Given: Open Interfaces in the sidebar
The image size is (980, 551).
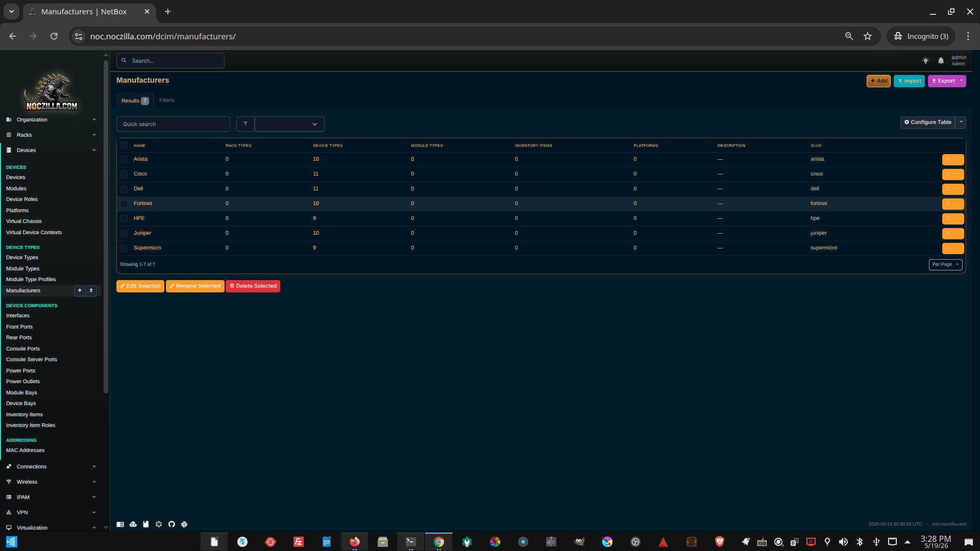Looking at the screenshot, I should (18, 316).
